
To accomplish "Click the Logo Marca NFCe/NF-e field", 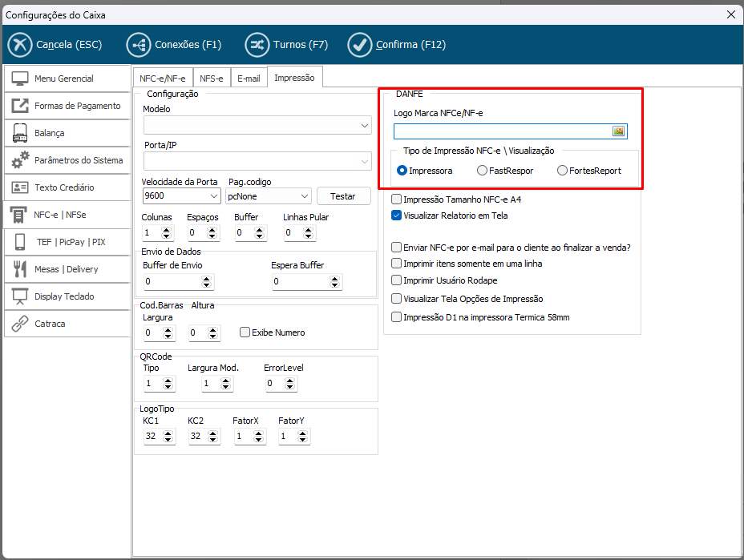I will click(x=502, y=131).
